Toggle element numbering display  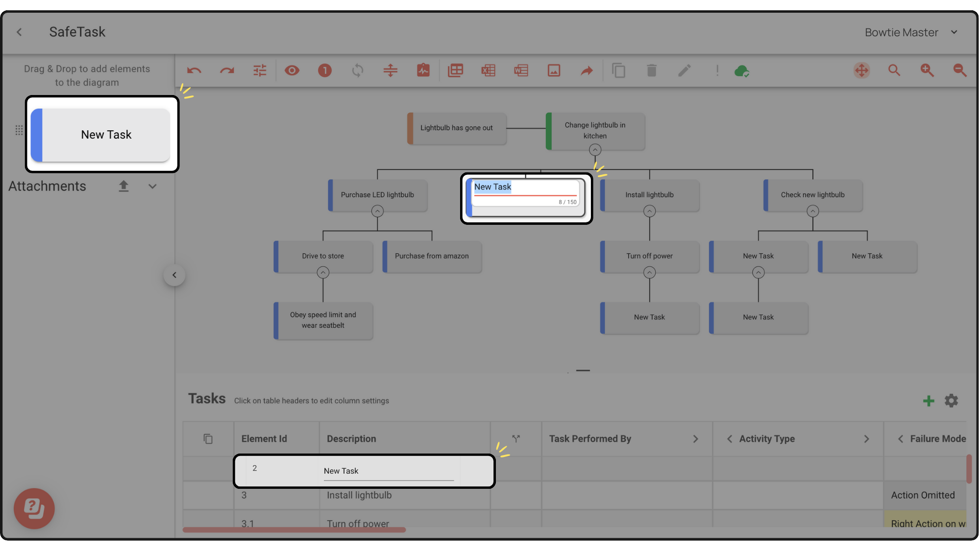point(324,71)
